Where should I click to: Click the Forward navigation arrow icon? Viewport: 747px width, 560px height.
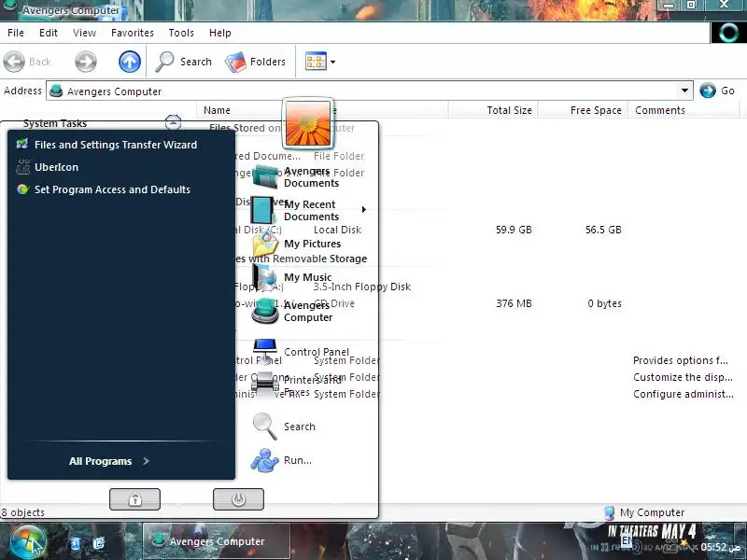(86, 62)
